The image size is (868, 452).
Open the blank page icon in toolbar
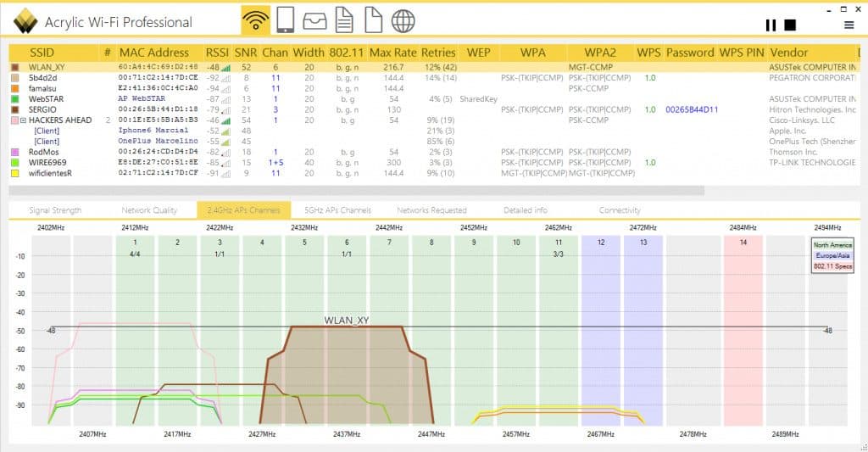(373, 20)
